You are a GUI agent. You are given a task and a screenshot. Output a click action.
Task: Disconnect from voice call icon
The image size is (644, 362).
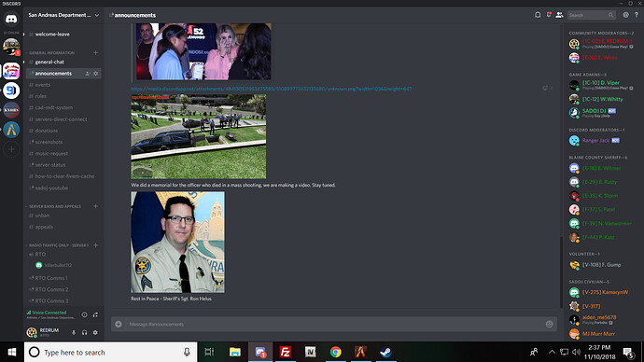[x=95, y=314]
